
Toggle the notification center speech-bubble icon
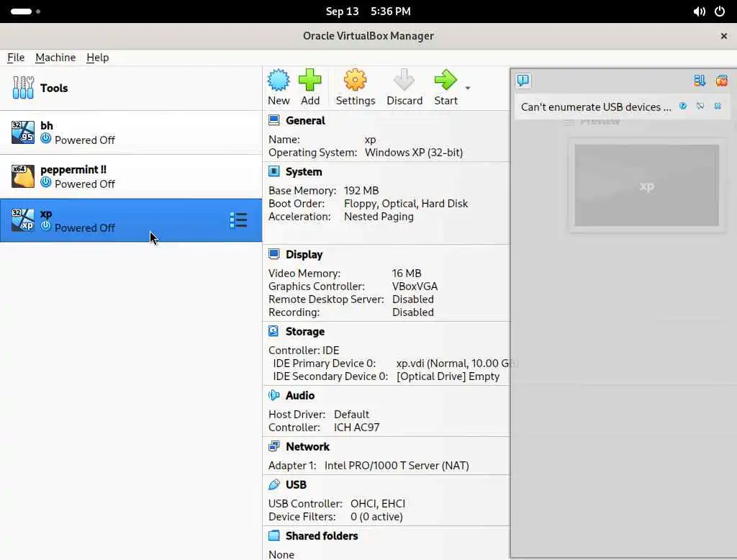pyautogui.click(x=523, y=81)
